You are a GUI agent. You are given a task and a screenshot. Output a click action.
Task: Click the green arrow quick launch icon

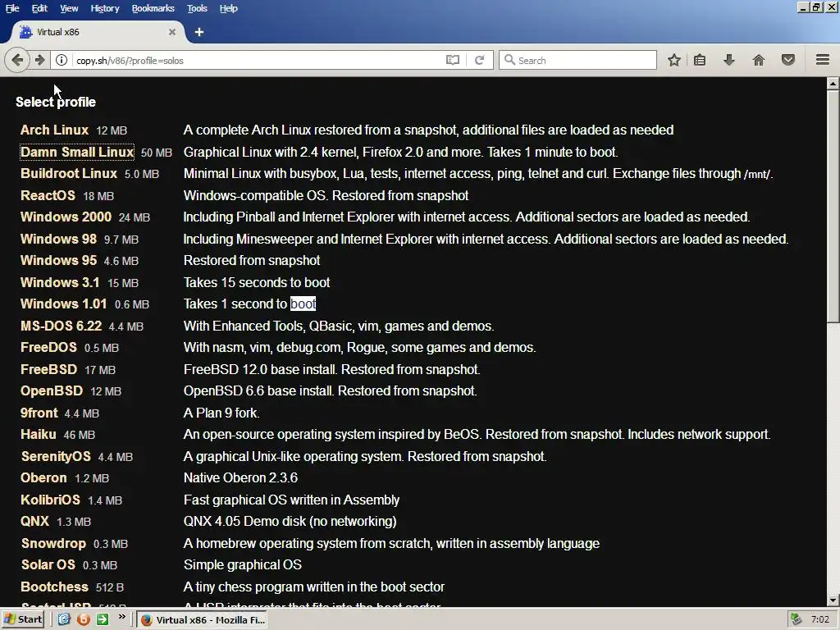(103, 620)
